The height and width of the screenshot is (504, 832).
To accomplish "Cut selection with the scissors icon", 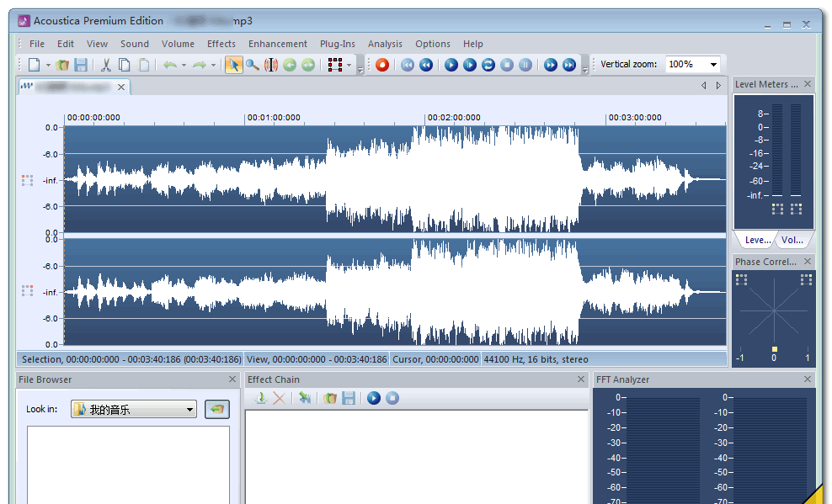I will (x=105, y=65).
